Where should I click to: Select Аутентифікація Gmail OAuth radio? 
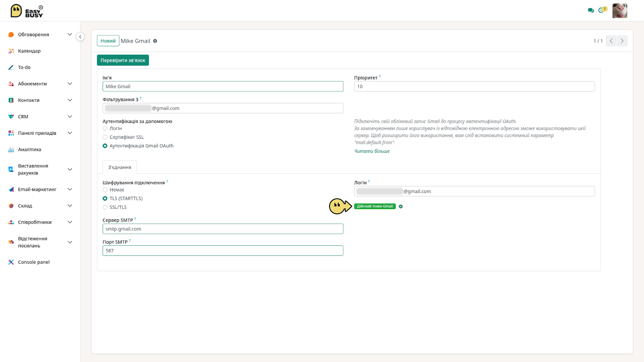(x=105, y=146)
